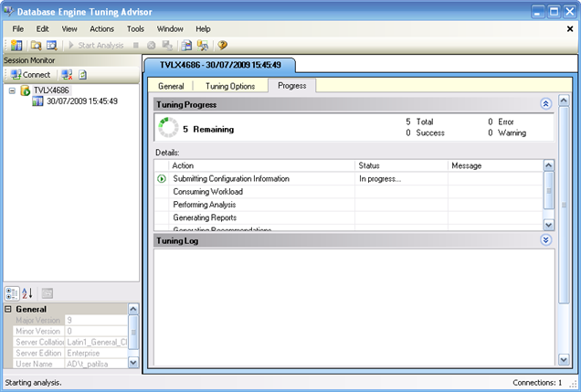Click the Details list scroll down arrow

(549, 225)
